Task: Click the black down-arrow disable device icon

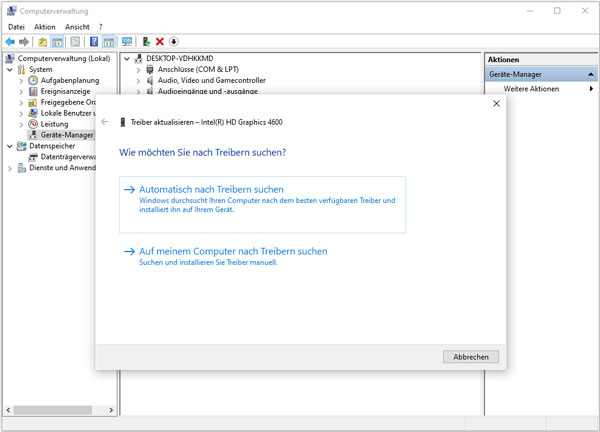Action: pyautogui.click(x=174, y=42)
